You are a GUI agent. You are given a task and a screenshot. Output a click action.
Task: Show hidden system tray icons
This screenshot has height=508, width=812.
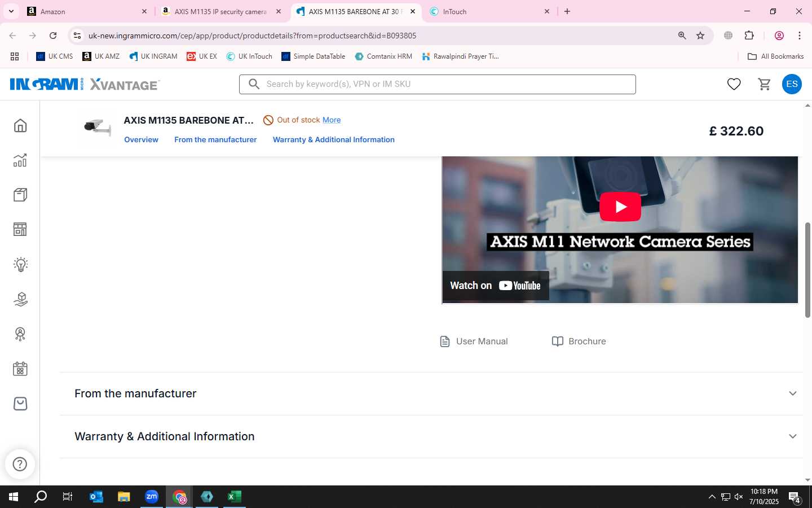(x=712, y=497)
